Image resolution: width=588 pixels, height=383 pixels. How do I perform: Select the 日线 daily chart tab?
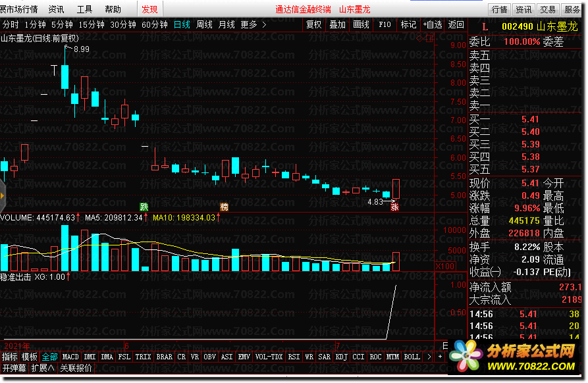(182, 25)
